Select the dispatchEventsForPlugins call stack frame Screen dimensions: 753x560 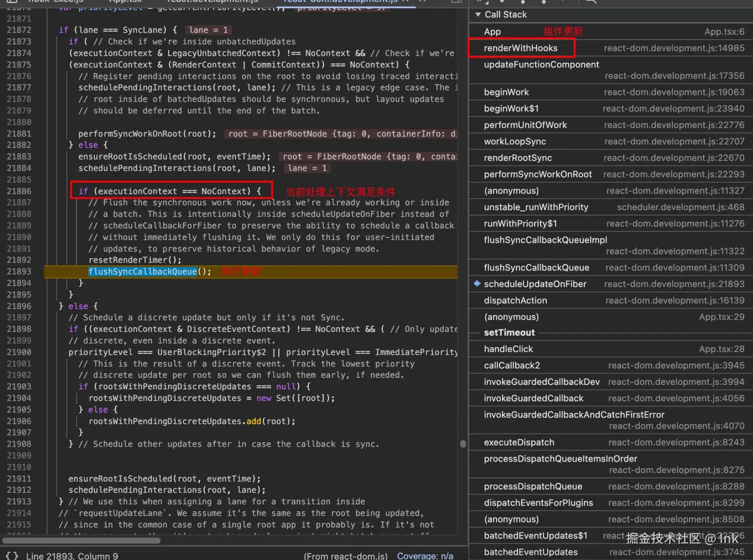[610, 503]
